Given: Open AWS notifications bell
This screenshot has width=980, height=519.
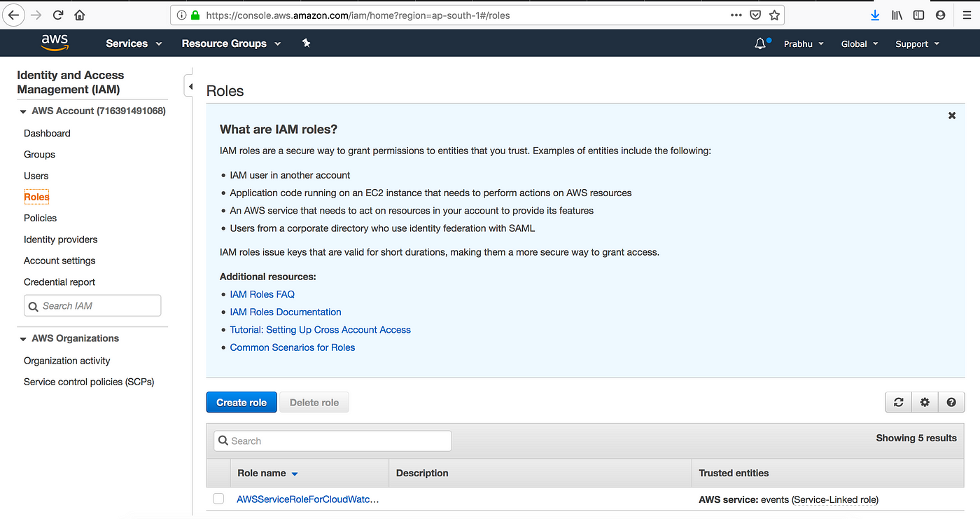Looking at the screenshot, I should click(x=761, y=43).
